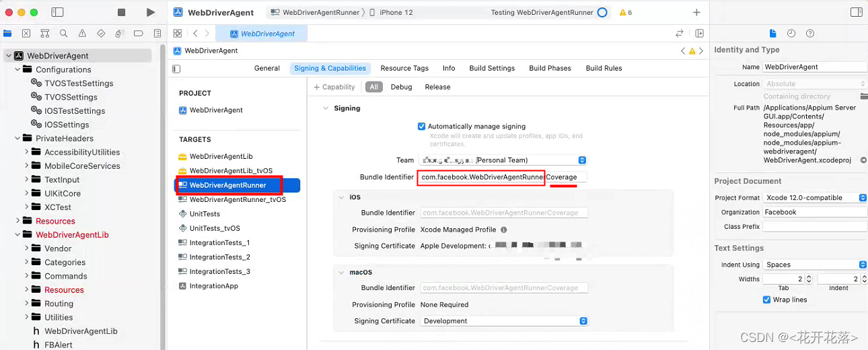
Task: Select the All configurations filter
Action: pyautogui.click(x=374, y=87)
